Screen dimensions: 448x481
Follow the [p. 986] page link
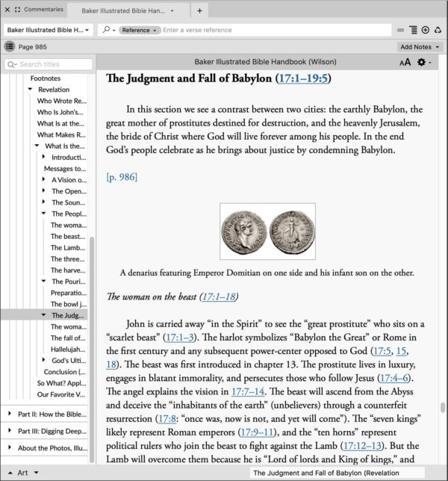tap(122, 177)
